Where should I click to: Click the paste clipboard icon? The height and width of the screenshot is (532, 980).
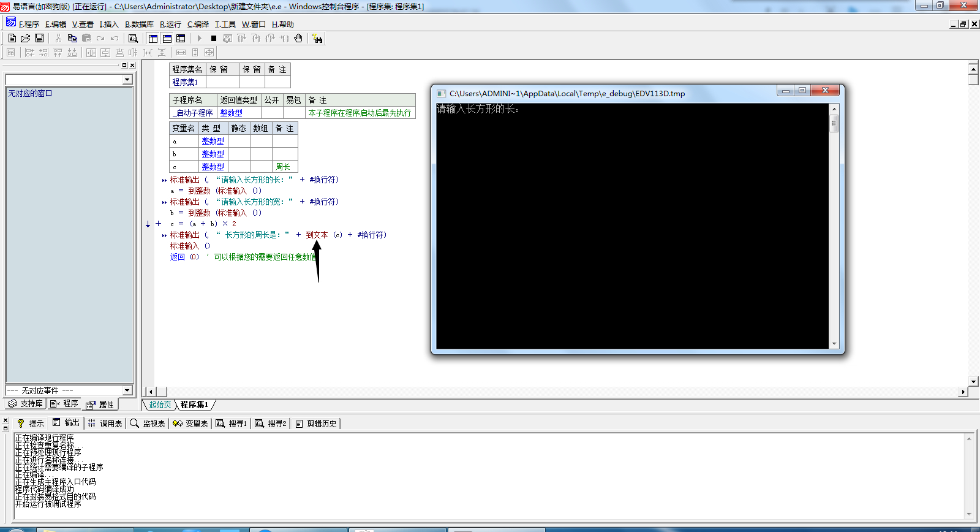[x=86, y=39]
